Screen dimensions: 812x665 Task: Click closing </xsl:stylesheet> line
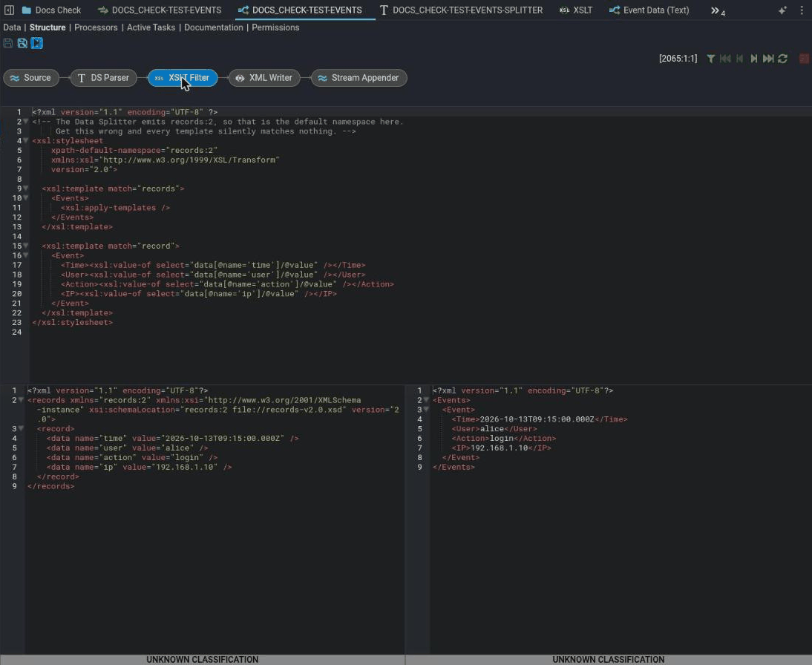click(x=72, y=322)
